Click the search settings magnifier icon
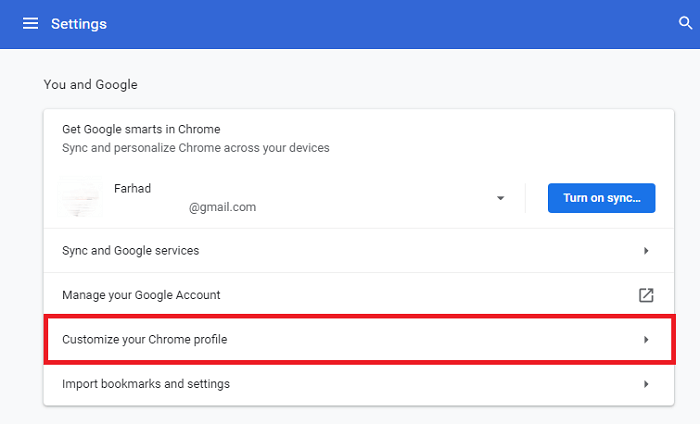The width and height of the screenshot is (700, 424). click(685, 23)
